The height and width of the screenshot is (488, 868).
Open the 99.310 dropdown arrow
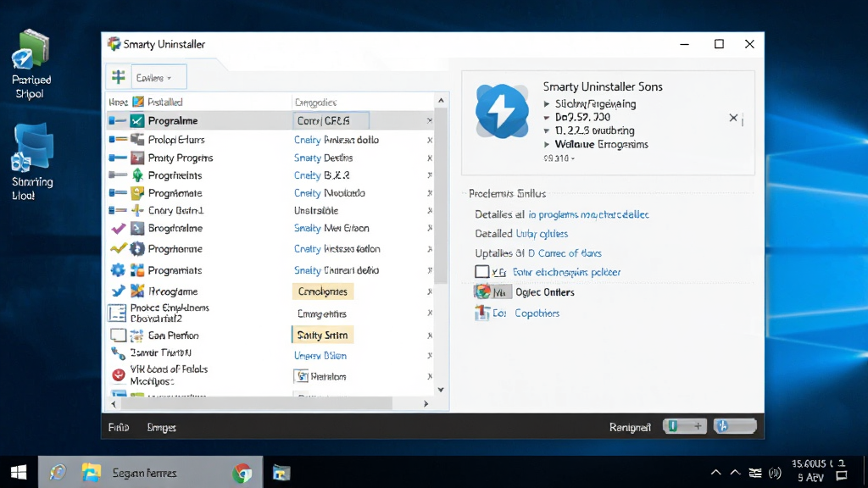573,158
